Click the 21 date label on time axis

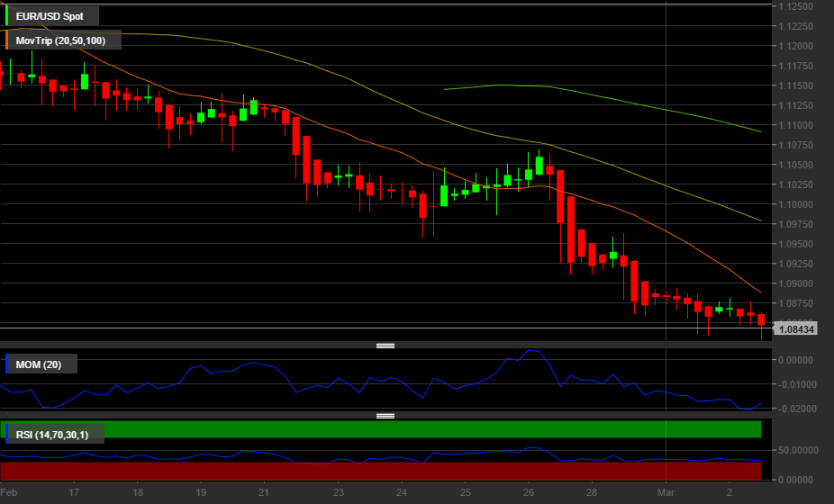(264, 492)
